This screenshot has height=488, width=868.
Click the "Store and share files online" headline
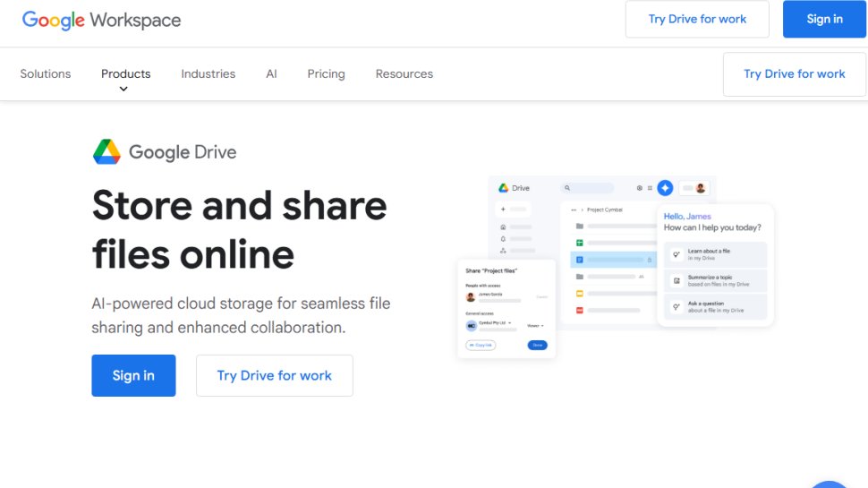click(x=240, y=230)
